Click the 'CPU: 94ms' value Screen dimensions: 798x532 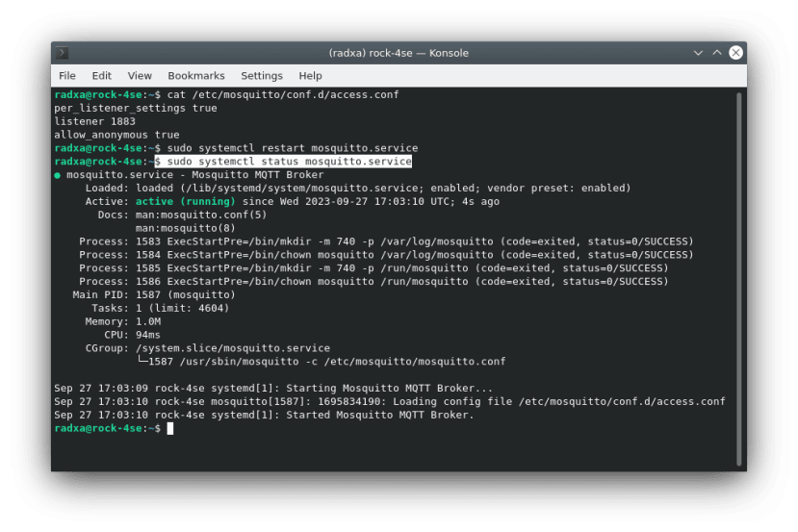148,335
